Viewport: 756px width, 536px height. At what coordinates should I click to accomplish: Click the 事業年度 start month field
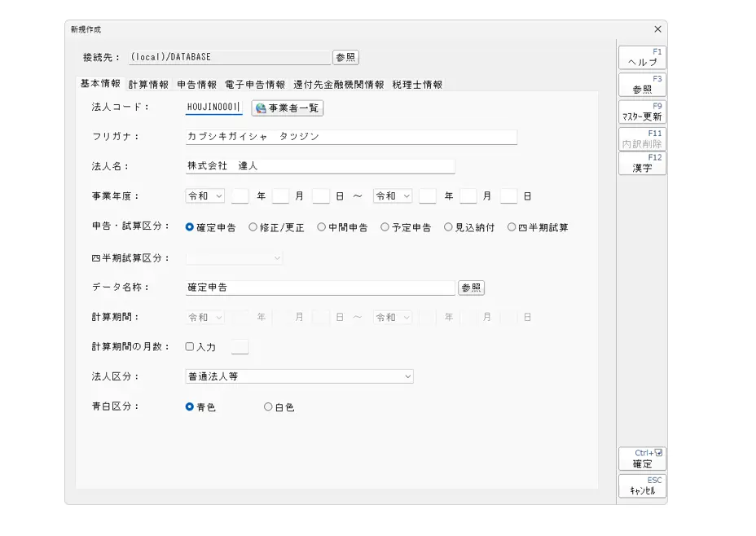click(x=280, y=196)
